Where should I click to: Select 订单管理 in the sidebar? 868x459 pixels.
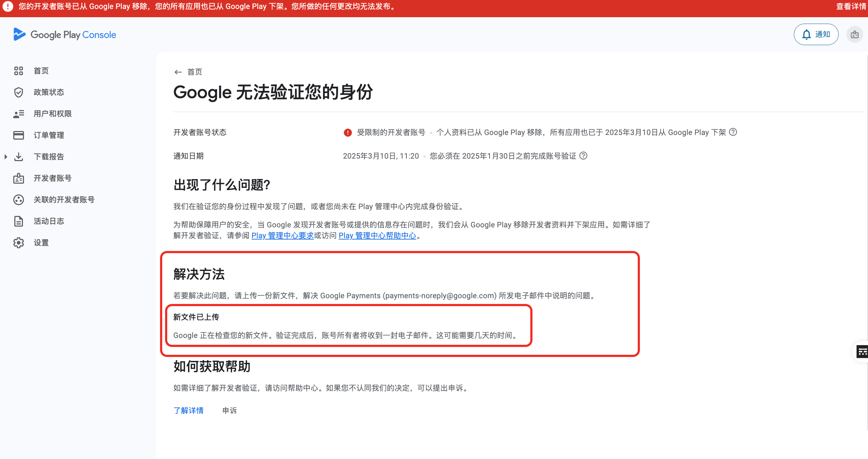(49, 135)
